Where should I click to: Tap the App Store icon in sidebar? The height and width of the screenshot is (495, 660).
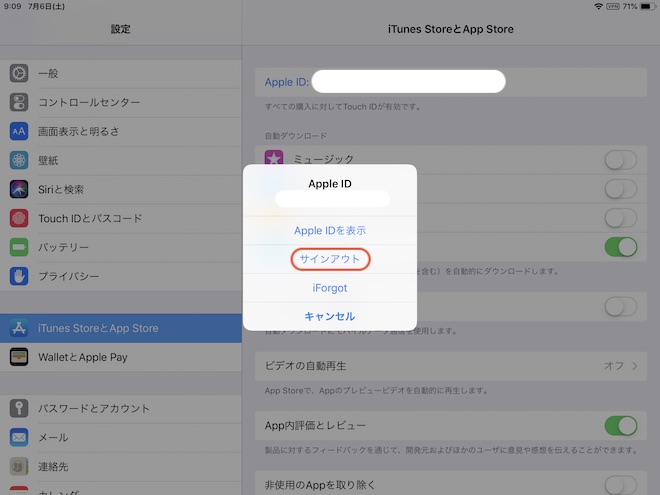19,328
